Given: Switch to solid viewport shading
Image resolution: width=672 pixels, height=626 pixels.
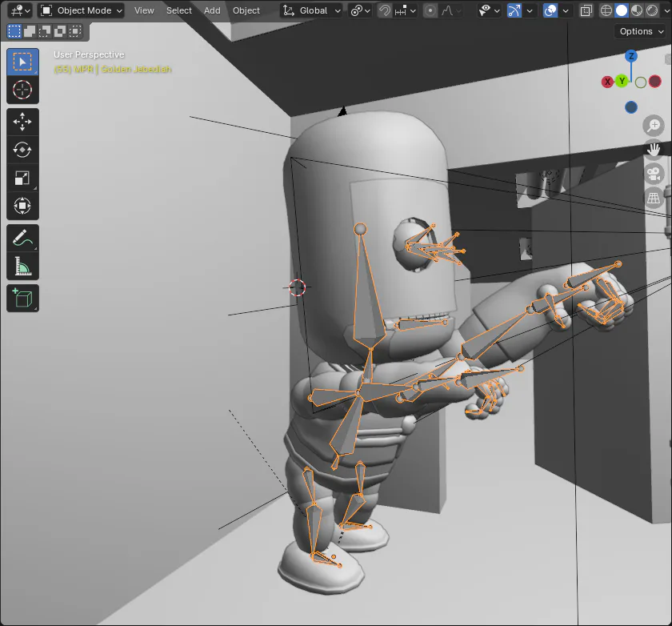Looking at the screenshot, I should (x=622, y=10).
